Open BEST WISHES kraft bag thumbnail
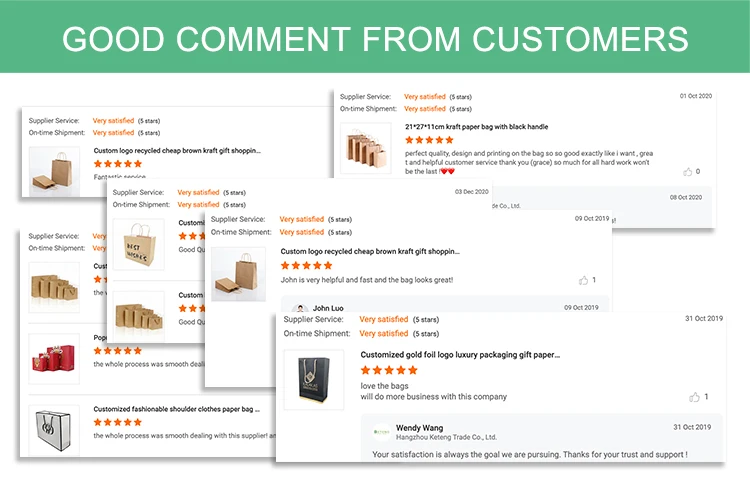The image size is (750, 479). (x=138, y=245)
